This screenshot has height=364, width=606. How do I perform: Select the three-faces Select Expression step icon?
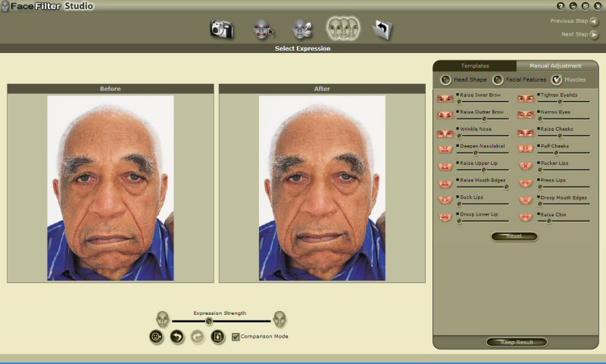pyautogui.click(x=342, y=29)
